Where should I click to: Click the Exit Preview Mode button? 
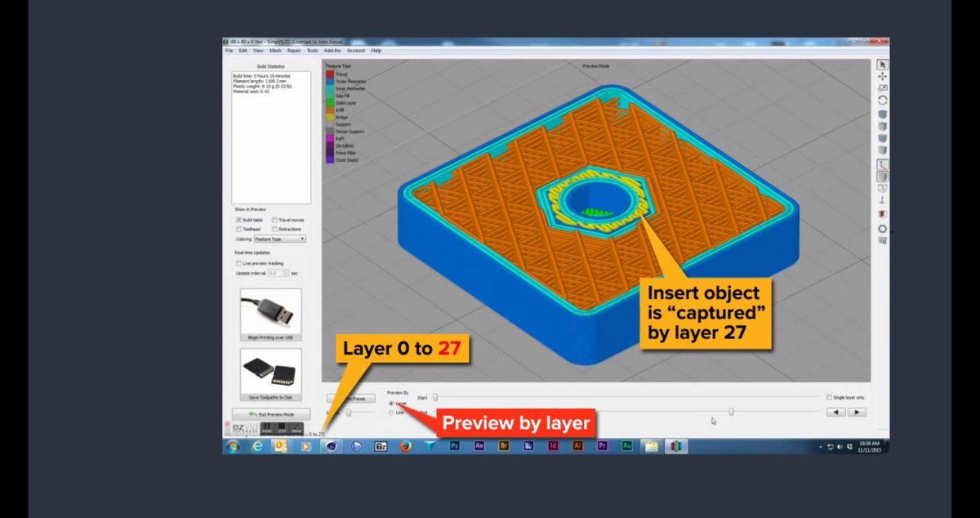pyautogui.click(x=270, y=414)
